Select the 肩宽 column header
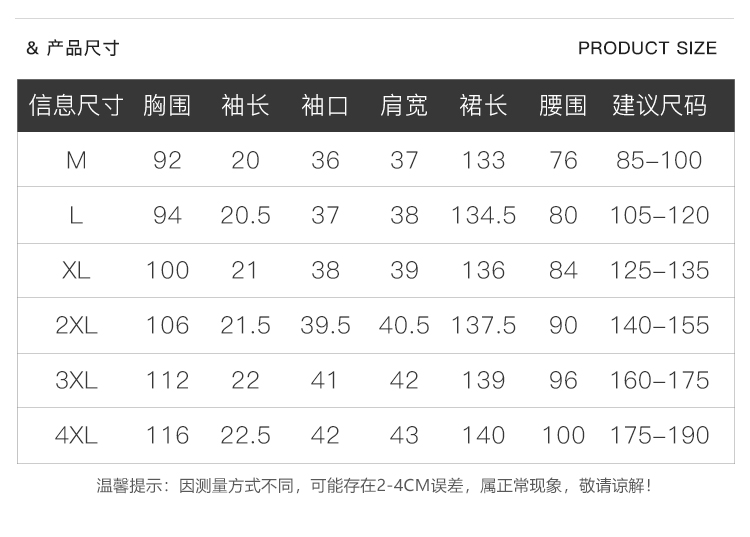The image size is (750, 537). [404, 105]
